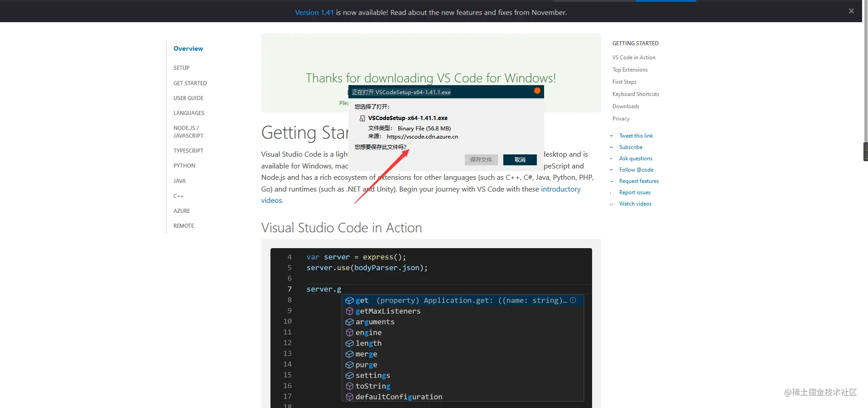868x408 pixels.
Task: Open the Version 1.41 release notes link
Action: (314, 12)
